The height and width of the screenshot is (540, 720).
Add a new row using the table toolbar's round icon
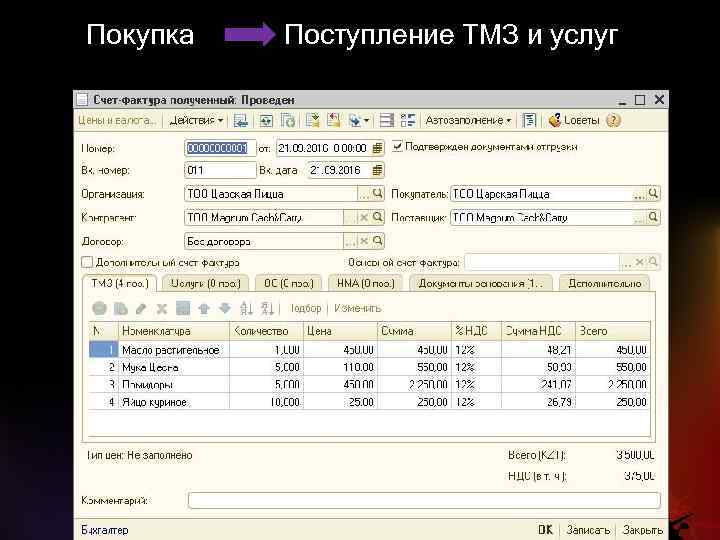(x=99, y=308)
